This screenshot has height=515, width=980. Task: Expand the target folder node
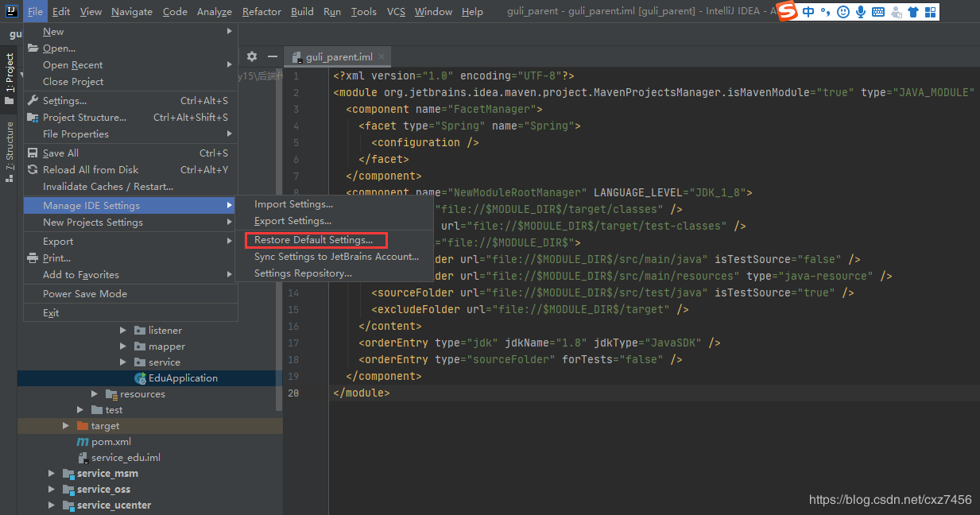[67, 426]
